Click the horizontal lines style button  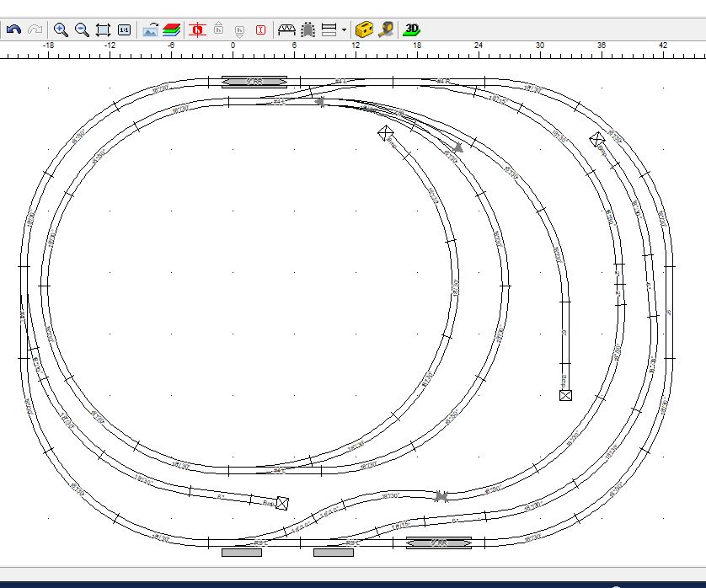click(329, 29)
